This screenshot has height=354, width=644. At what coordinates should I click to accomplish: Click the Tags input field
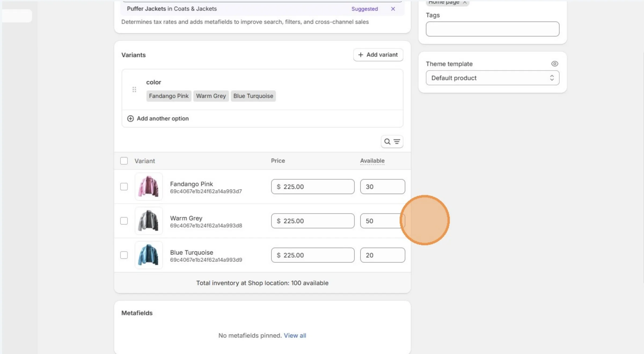492,29
